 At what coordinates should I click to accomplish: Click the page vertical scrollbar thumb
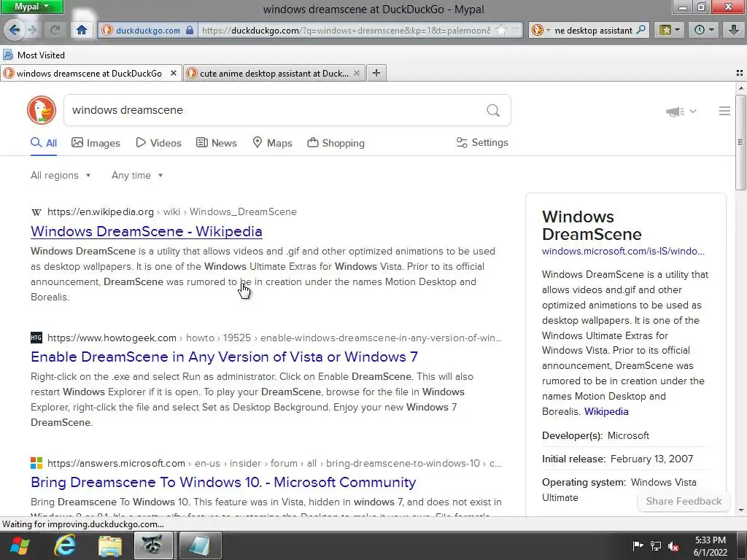point(741,143)
